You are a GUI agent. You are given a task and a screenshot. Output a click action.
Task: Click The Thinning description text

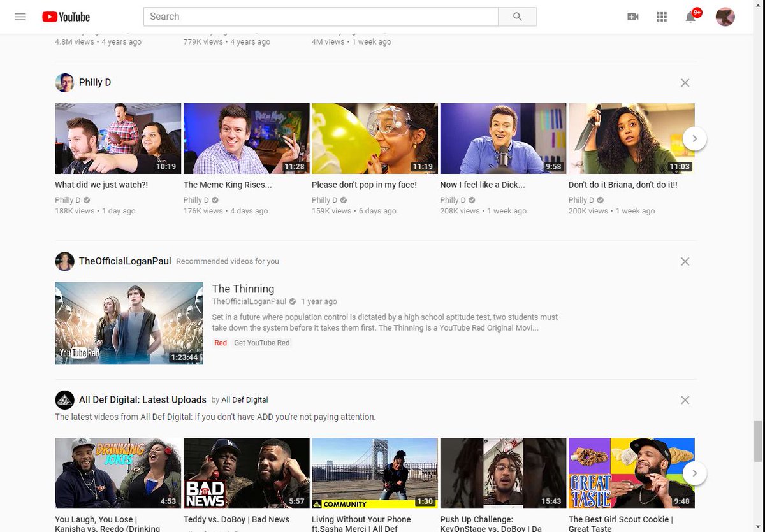(x=385, y=322)
